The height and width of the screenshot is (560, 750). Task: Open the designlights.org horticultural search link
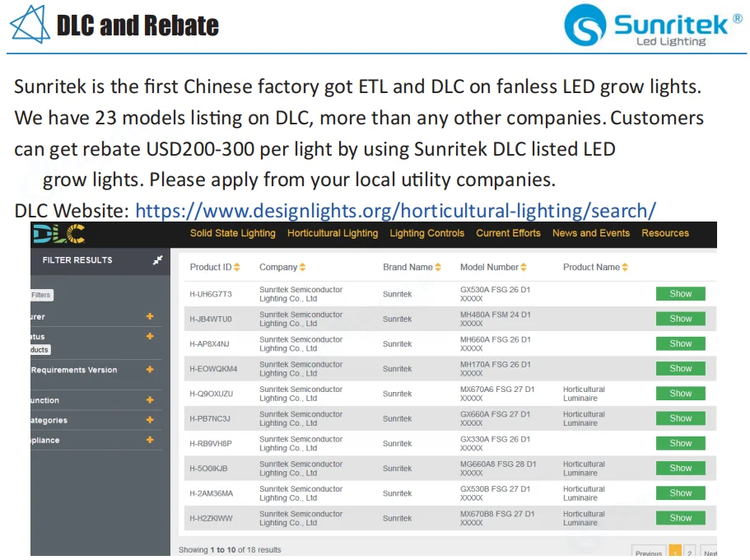pyautogui.click(x=395, y=211)
